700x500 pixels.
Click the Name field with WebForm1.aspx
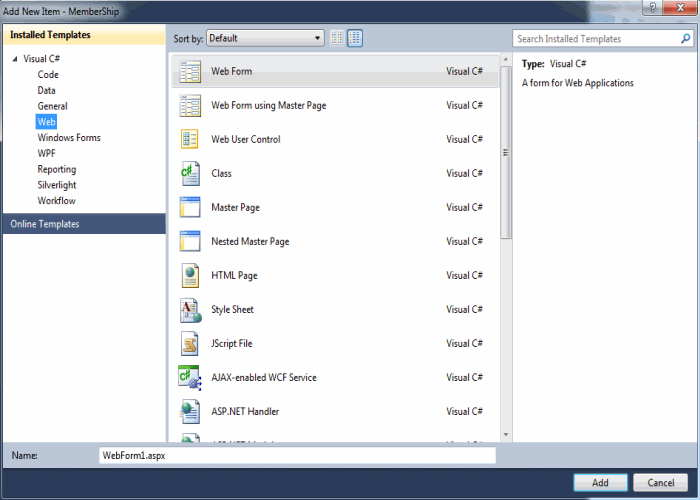point(297,455)
